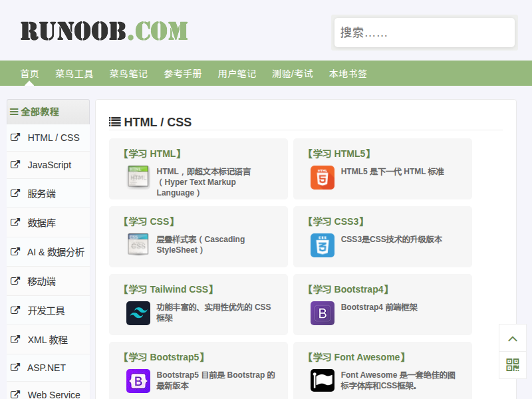Viewport: 532px width, 399px height.
Task: Click the blue CSS3 shield icon
Action: [323, 245]
